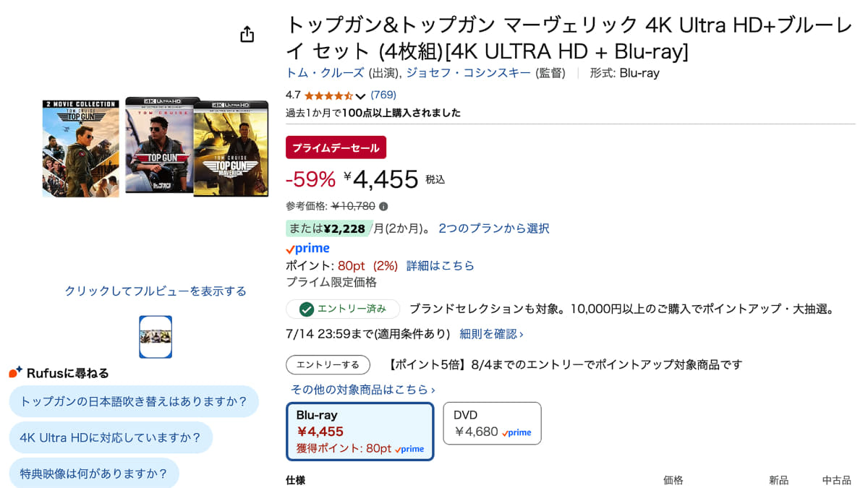Select the DVD format option
868x488 pixels.
click(x=492, y=424)
